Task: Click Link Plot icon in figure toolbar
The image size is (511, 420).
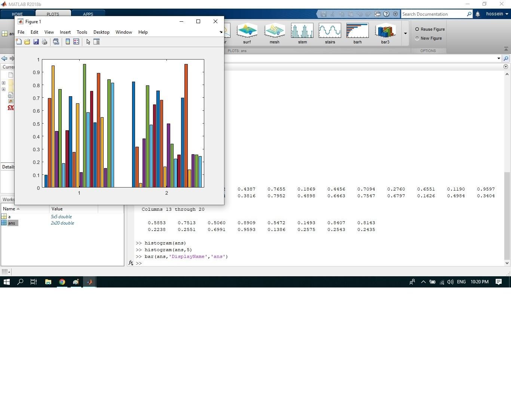Action: point(56,42)
